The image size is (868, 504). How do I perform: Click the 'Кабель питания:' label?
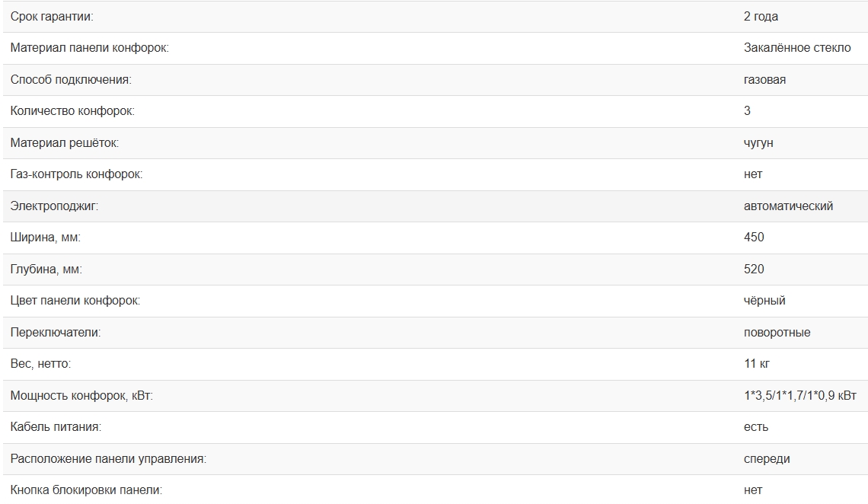point(56,427)
